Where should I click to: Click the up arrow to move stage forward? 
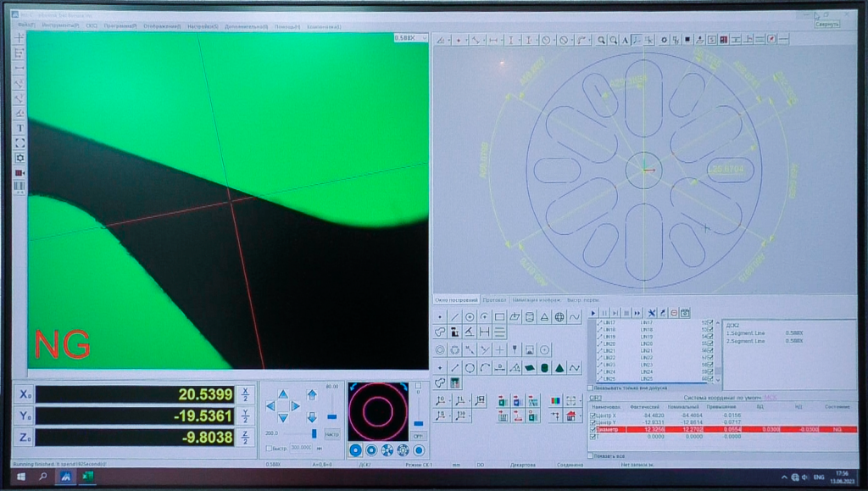[283, 394]
